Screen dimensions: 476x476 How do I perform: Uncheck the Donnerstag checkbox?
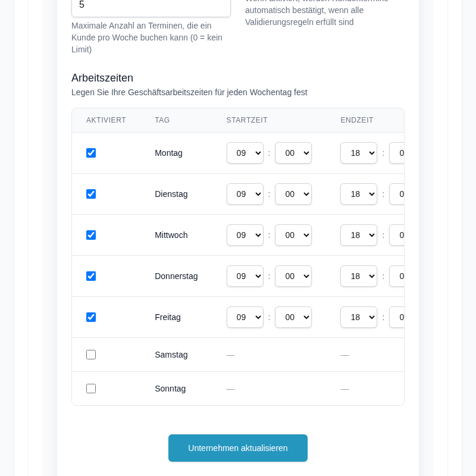(91, 276)
